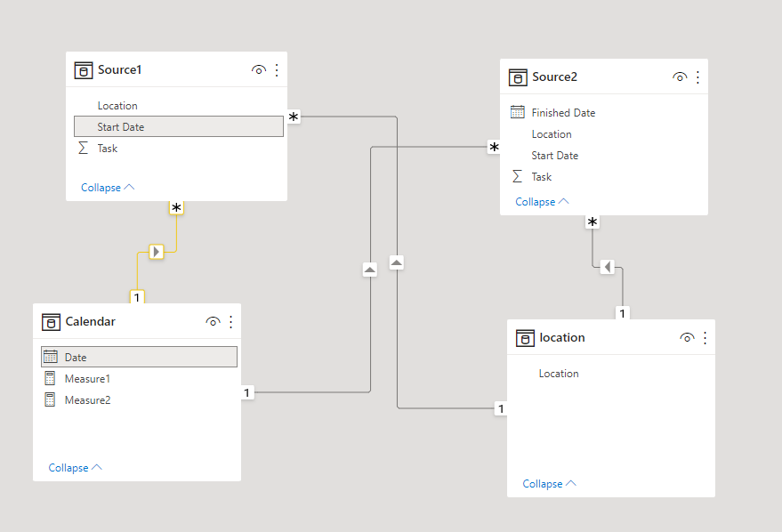Click the one-side marker on Calendar's right edge

(x=247, y=392)
